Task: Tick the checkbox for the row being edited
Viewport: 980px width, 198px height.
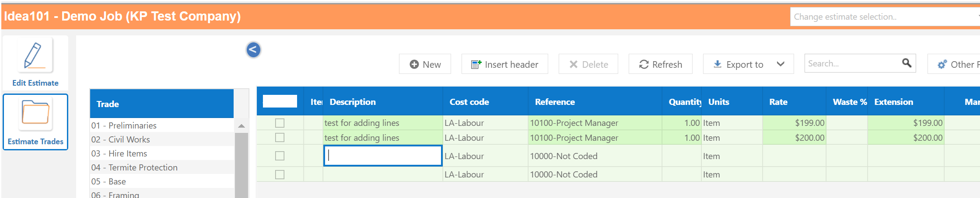Action: click(280, 156)
